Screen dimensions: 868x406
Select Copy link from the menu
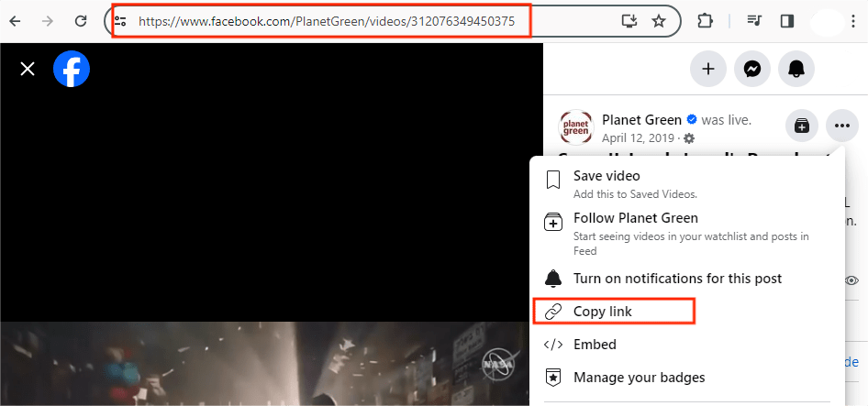click(x=603, y=312)
